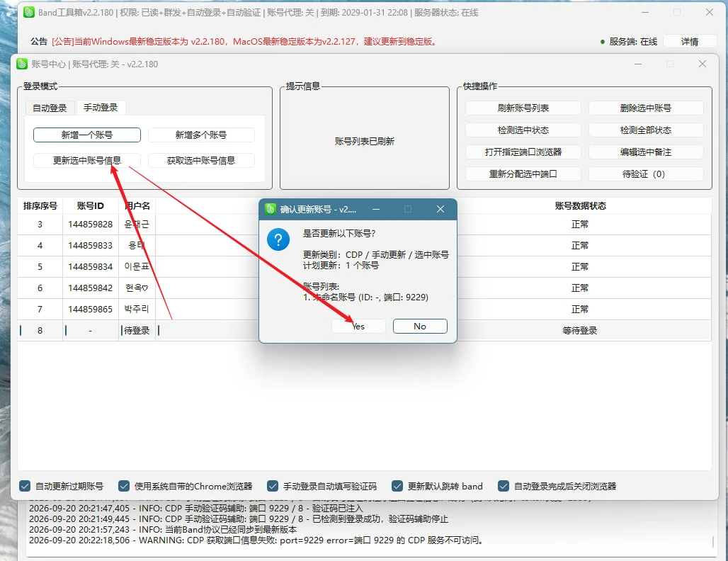Toggle the 自动更新过期账号 checkbox

coord(25,486)
